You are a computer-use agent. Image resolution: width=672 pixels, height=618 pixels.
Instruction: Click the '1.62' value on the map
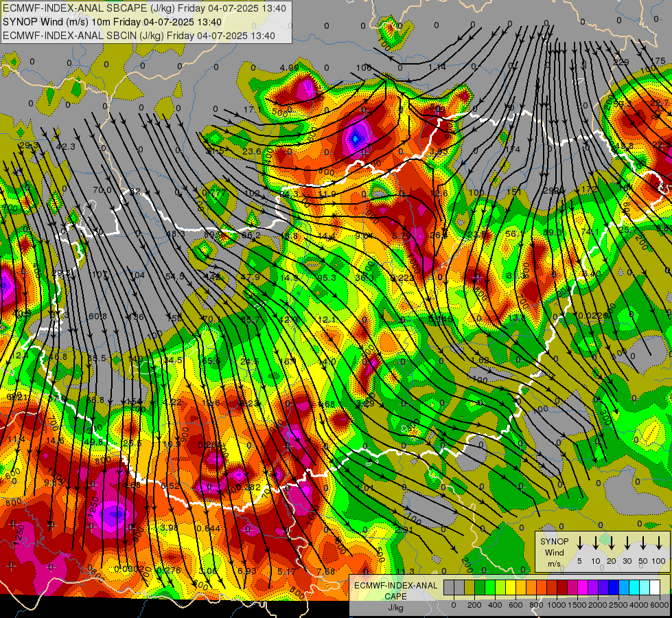480,360
